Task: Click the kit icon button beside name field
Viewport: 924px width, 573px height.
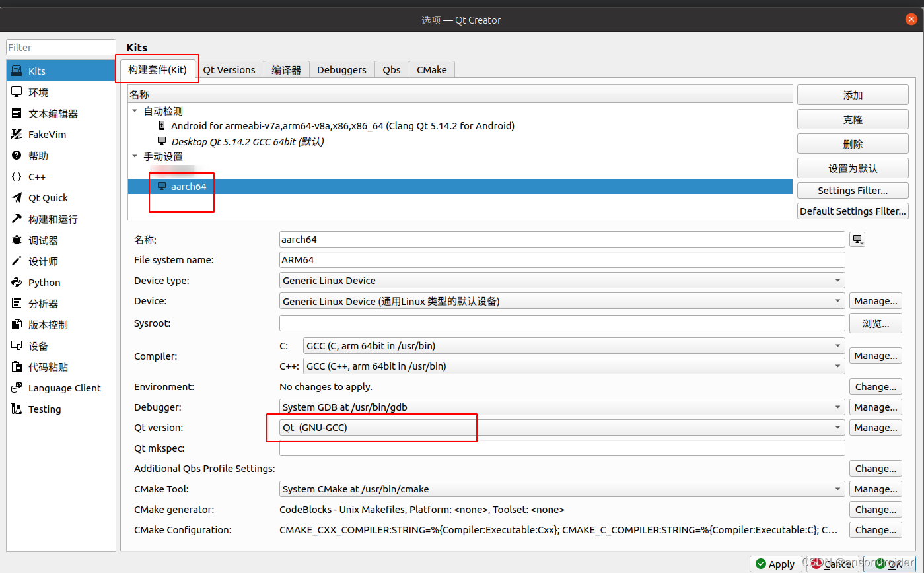Action: (x=857, y=239)
